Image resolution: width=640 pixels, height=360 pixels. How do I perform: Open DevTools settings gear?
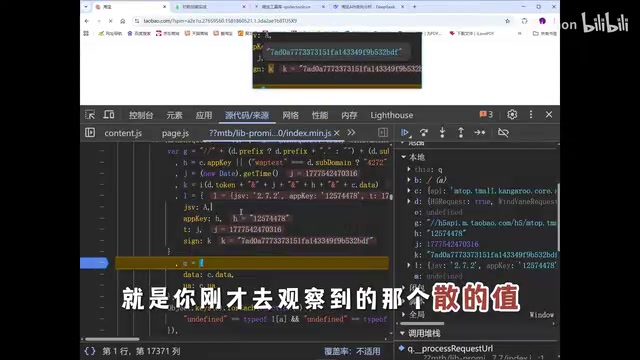pyautogui.click(x=512, y=115)
